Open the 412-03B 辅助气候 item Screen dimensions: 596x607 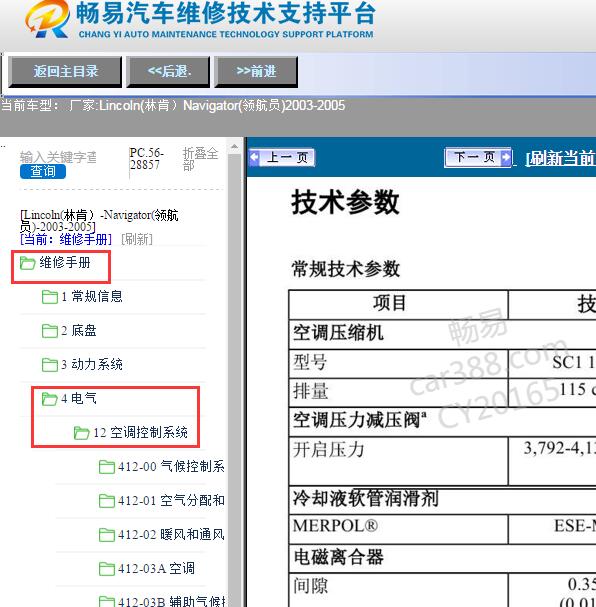click(x=171, y=601)
